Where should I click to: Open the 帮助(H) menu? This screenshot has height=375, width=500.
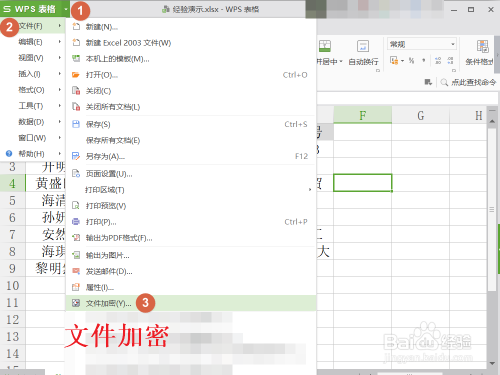33,154
